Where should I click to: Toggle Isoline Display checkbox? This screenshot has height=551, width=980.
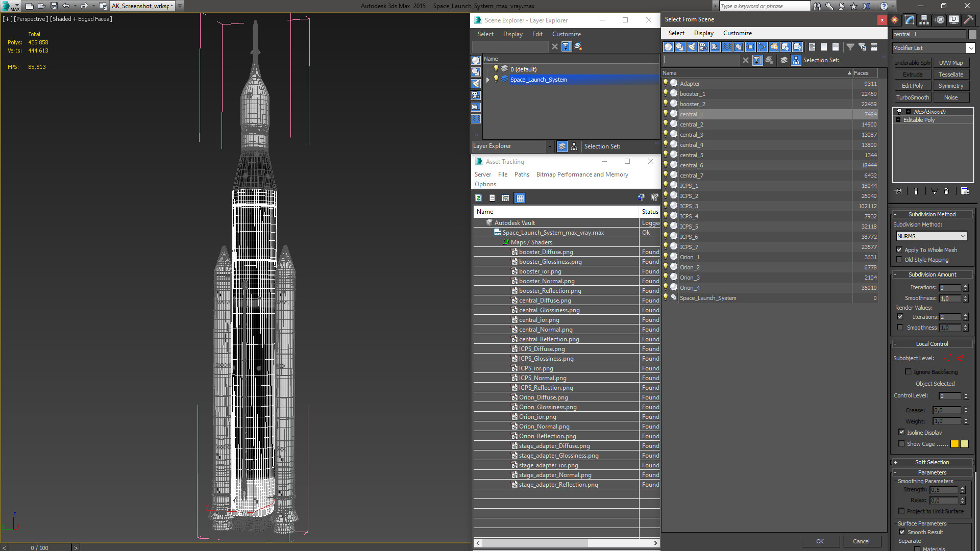point(901,432)
